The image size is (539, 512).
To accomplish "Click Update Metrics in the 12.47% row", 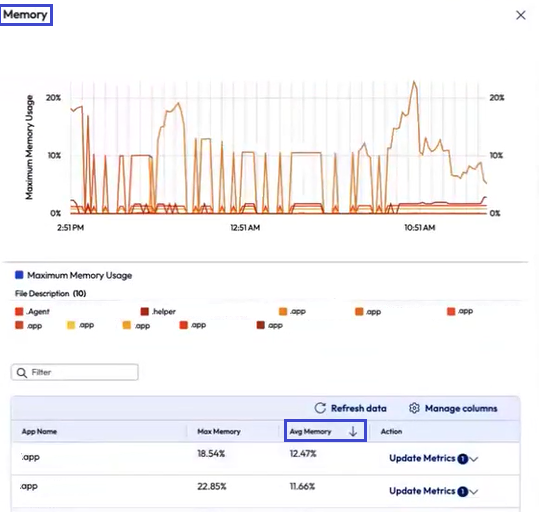I will 422,458.
